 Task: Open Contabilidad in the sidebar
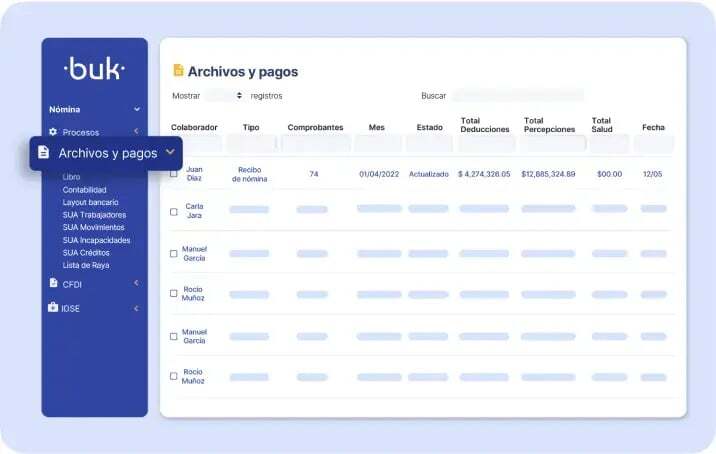tap(85, 190)
